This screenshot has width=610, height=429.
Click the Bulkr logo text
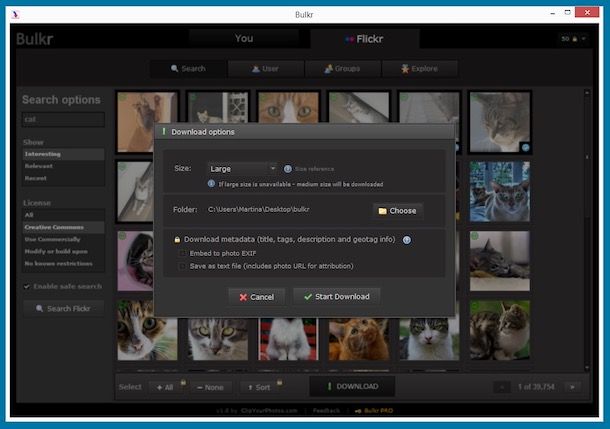[35, 39]
